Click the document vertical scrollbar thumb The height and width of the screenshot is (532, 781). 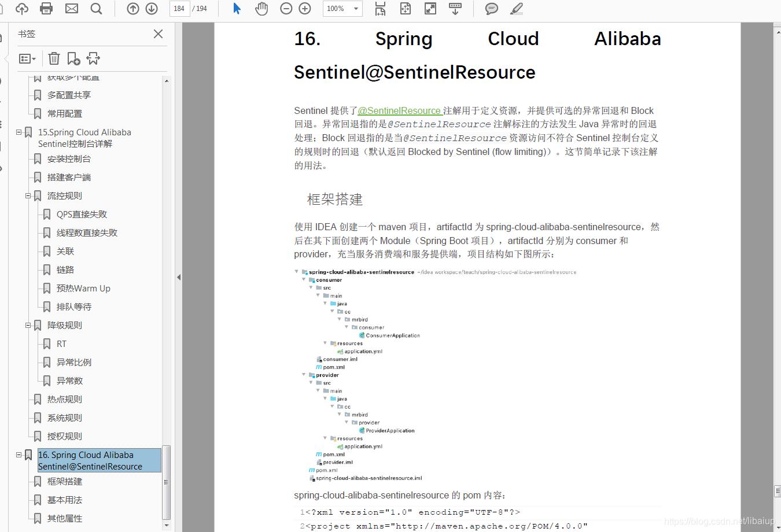point(777,490)
